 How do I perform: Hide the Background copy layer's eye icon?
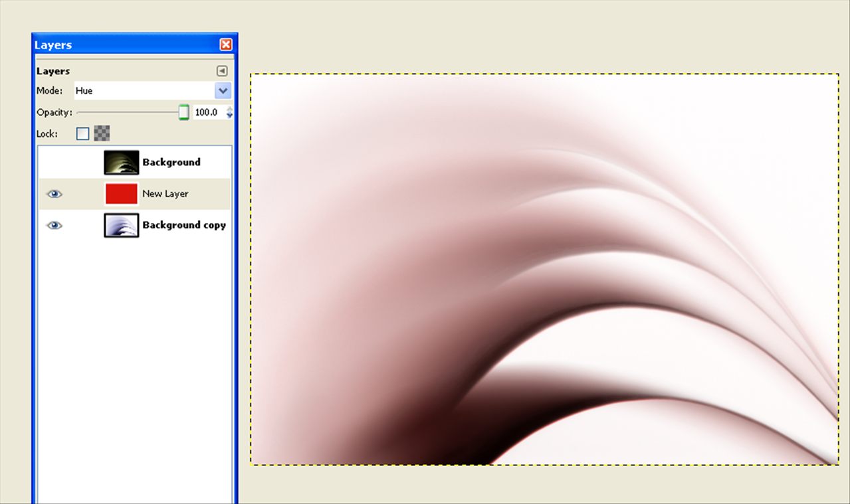pos(54,225)
